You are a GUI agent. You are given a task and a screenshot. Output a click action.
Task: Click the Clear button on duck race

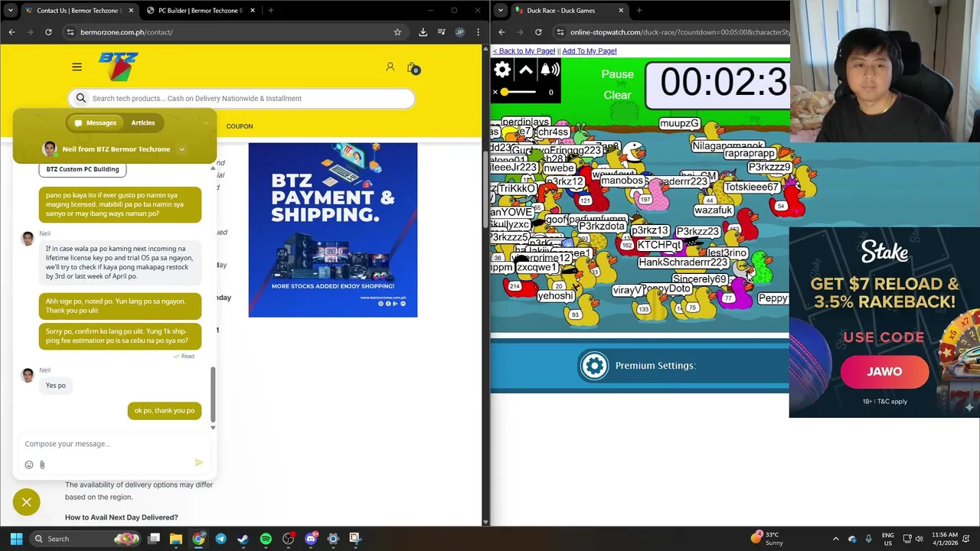pos(617,96)
